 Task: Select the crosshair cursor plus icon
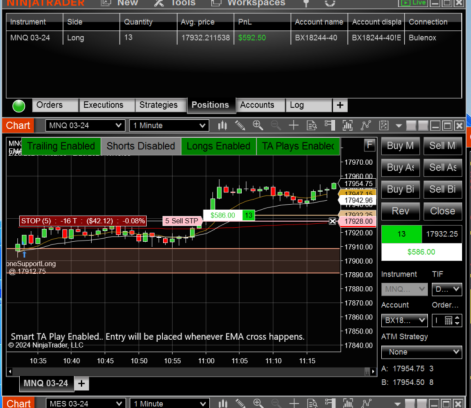293,126
